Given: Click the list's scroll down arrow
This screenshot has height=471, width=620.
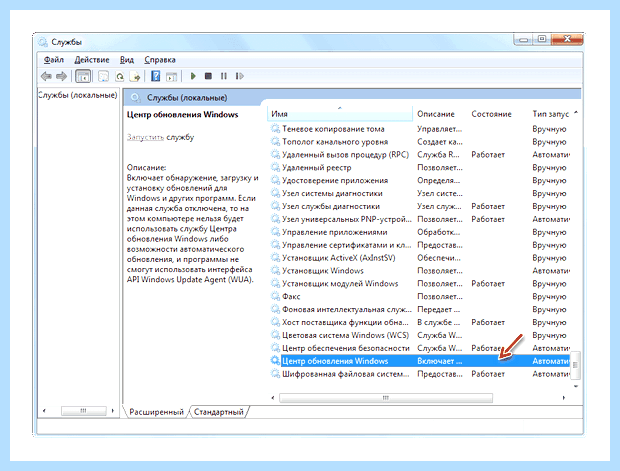Looking at the screenshot, I should pos(576,386).
